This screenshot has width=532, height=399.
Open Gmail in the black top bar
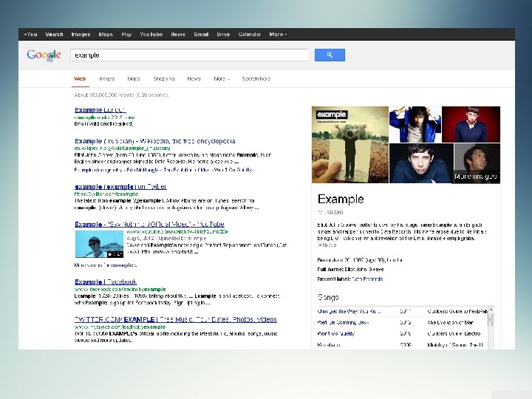click(x=201, y=34)
